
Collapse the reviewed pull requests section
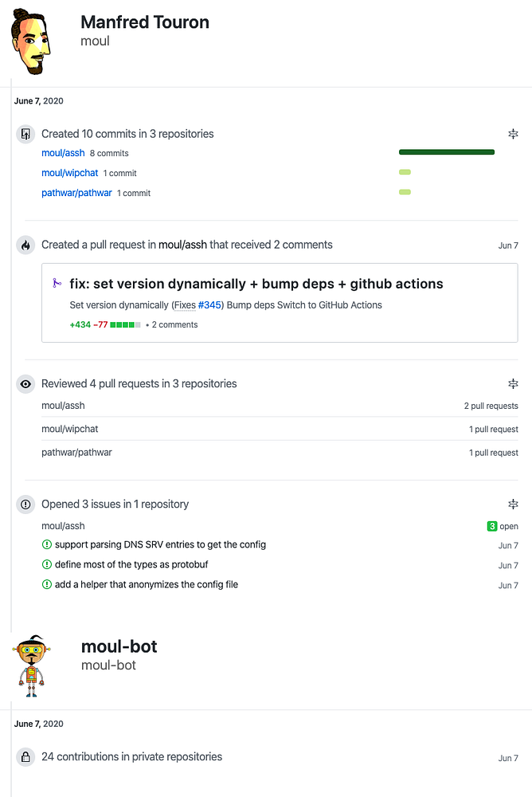point(513,384)
